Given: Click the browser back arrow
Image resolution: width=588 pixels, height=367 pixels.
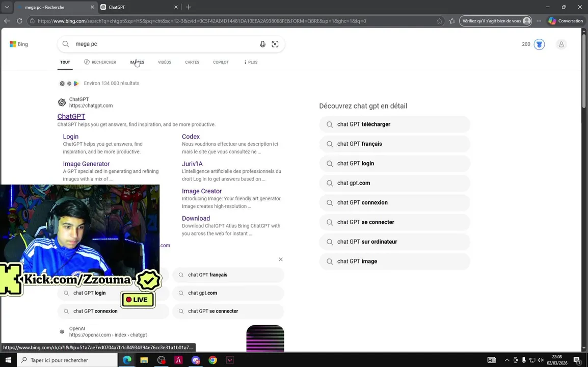Looking at the screenshot, I should tap(7, 21).
